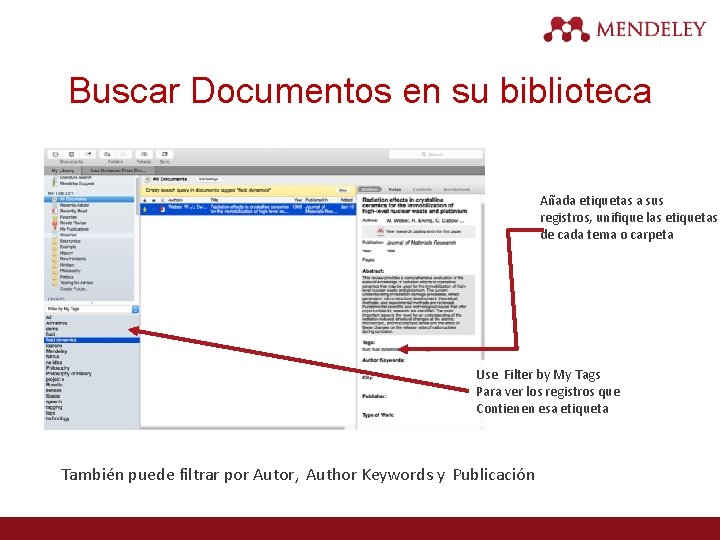Select the 'fluid dynamics' tag filter
This screenshot has height=540, width=720.
[92, 340]
